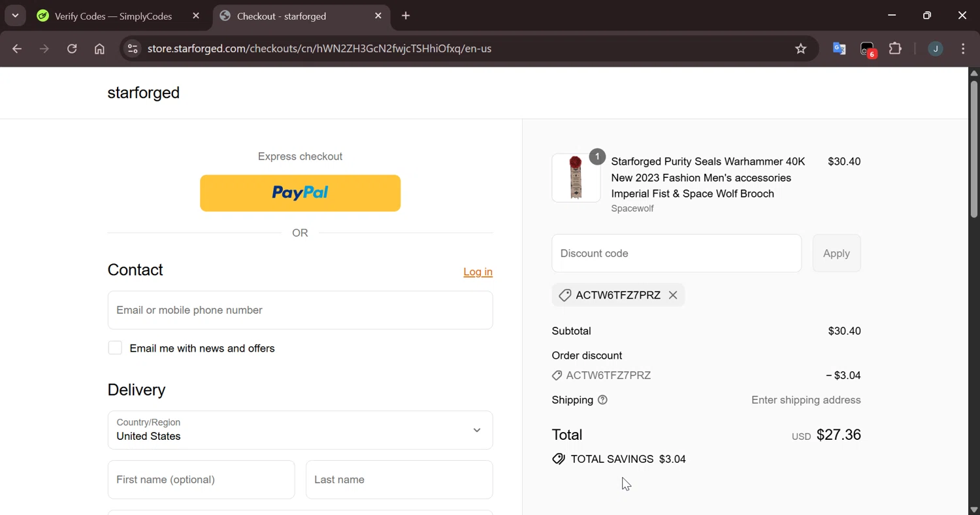Check Email me with news and offers

(x=115, y=348)
